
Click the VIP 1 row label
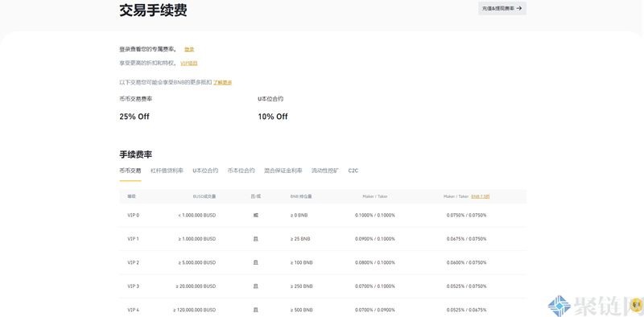coord(134,239)
